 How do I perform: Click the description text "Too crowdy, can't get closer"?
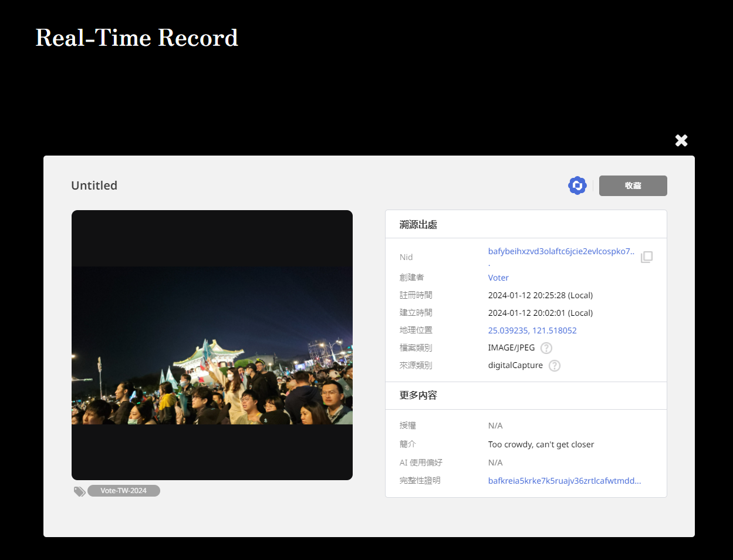[x=541, y=444]
